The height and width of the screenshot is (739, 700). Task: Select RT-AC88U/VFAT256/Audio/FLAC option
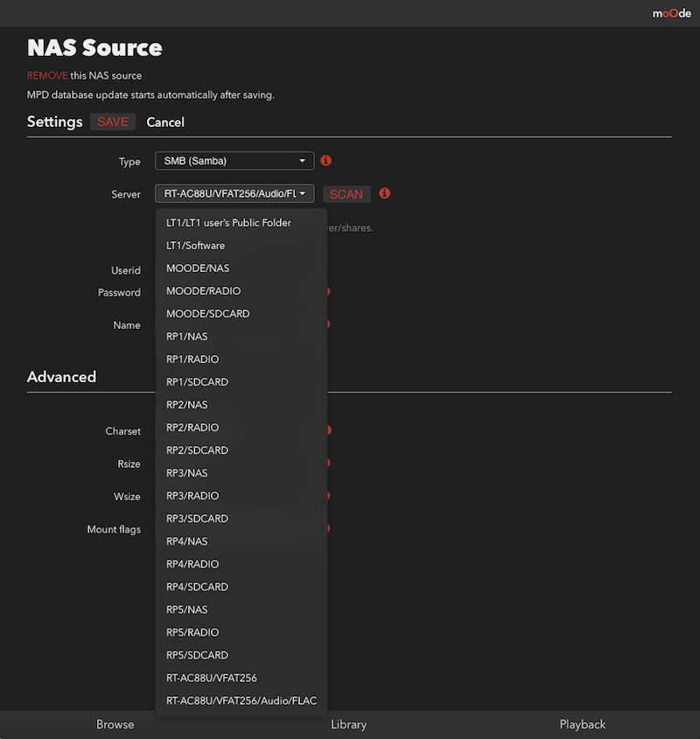pyautogui.click(x=241, y=701)
